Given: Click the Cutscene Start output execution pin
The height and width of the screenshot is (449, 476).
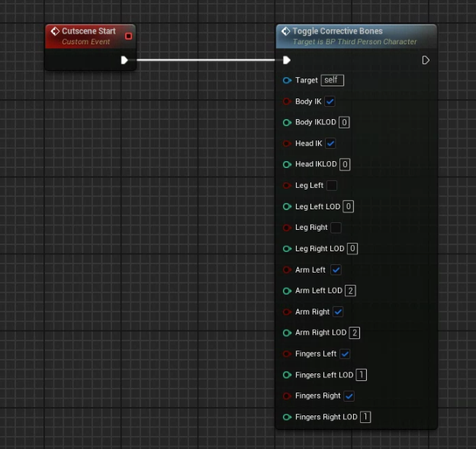Looking at the screenshot, I should (124, 60).
